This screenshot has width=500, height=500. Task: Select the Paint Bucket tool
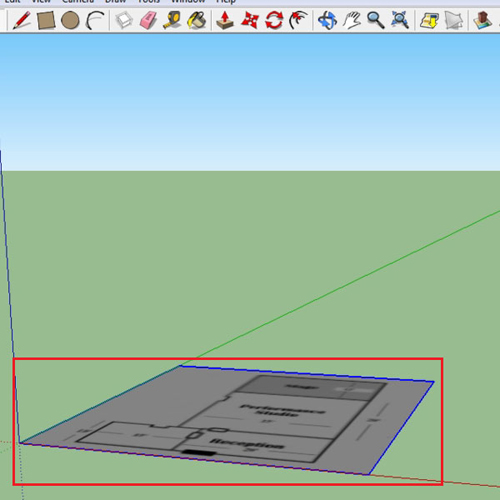(x=197, y=20)
